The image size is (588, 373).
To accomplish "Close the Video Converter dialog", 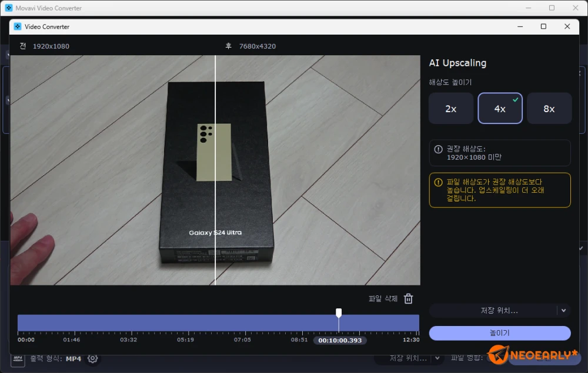I will [x=567, y=26].
